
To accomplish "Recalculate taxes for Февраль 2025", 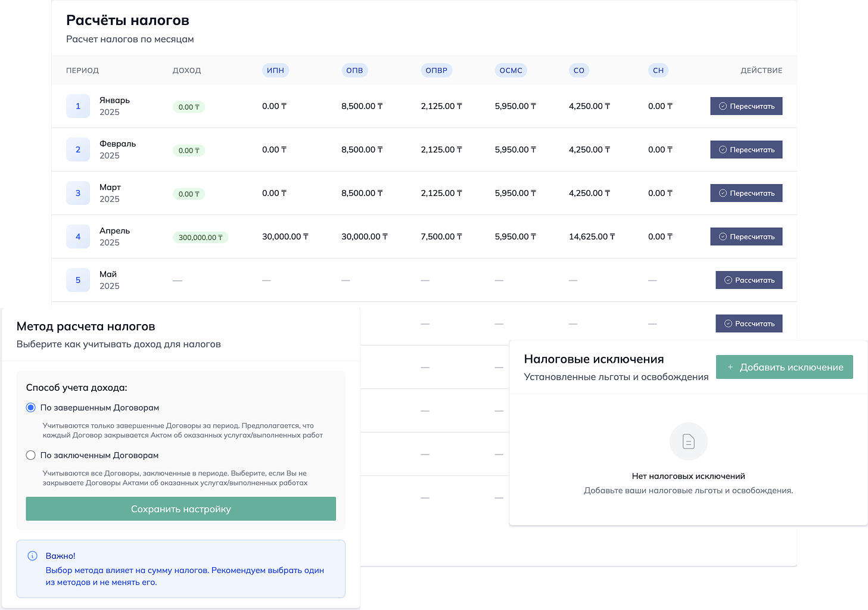I will (x=746, y=150).
